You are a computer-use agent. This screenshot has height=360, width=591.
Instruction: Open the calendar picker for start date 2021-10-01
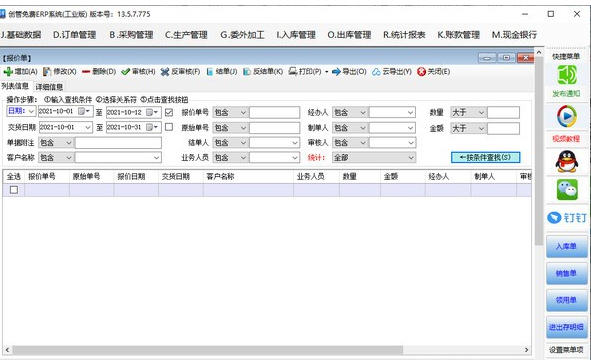[84, 112]
